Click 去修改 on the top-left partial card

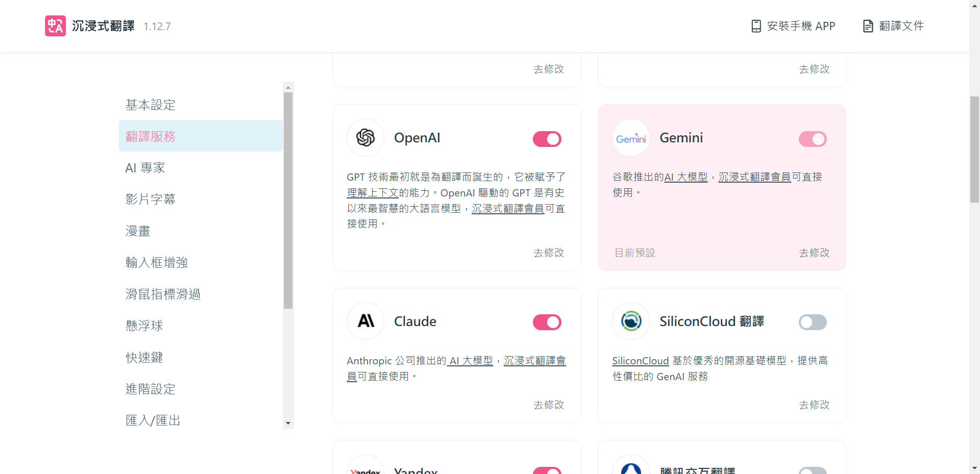(x=549, y=69)
